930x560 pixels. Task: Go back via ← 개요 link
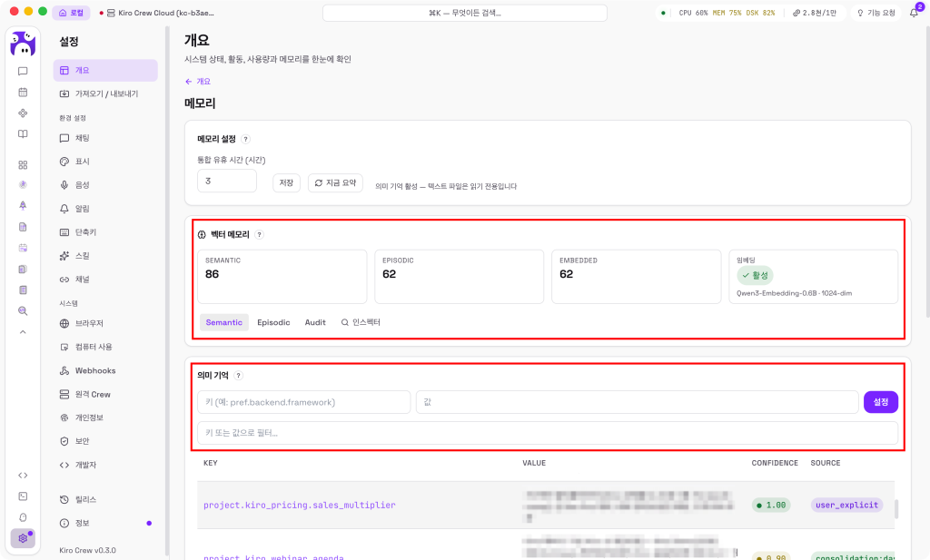point(197,81)
